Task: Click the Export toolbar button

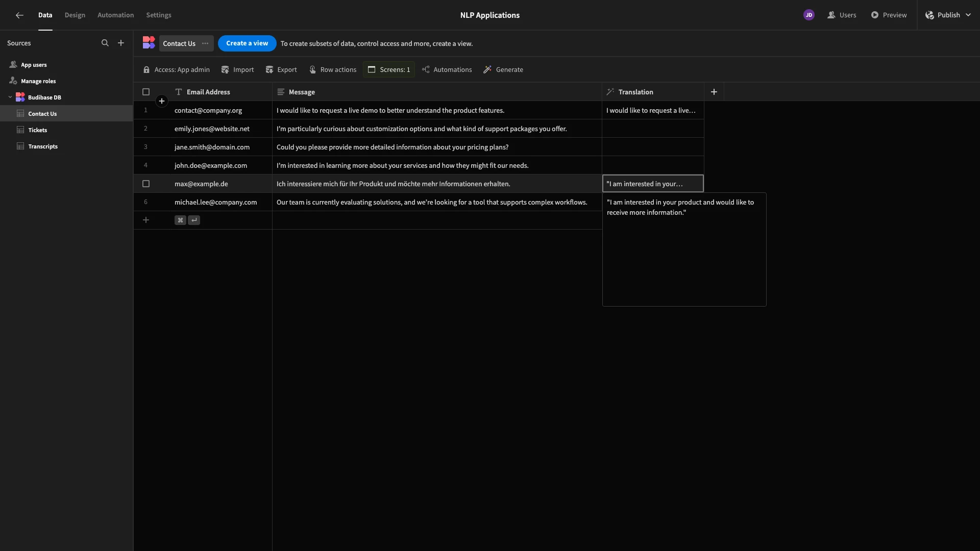Action: coord(281,70)
